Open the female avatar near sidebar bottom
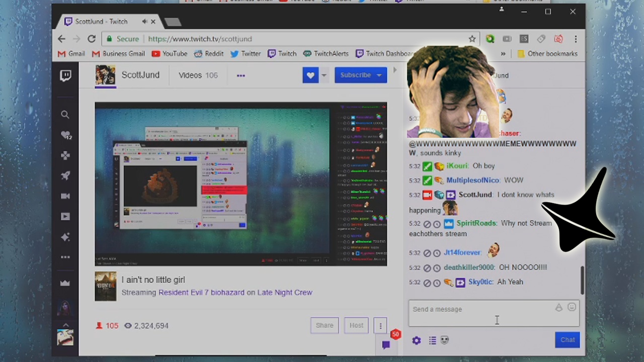644x362 pixels. tap(65, 307)
